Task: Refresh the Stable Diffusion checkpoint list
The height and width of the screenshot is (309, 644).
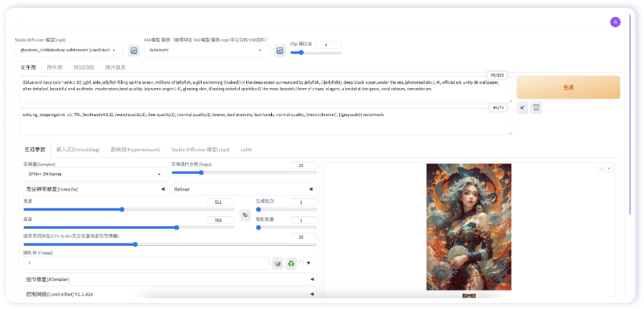Action: pyautogui.click(x=134, y=51)
